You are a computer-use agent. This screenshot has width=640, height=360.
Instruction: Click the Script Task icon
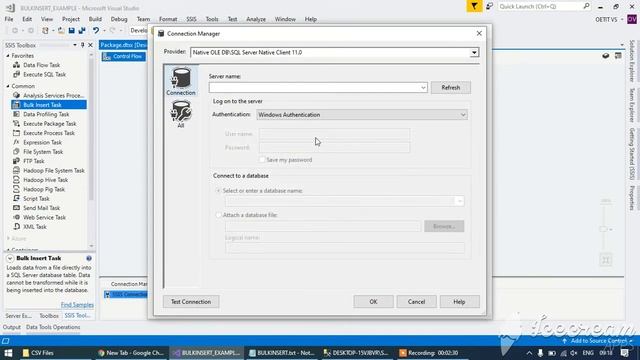pos(16,198)
